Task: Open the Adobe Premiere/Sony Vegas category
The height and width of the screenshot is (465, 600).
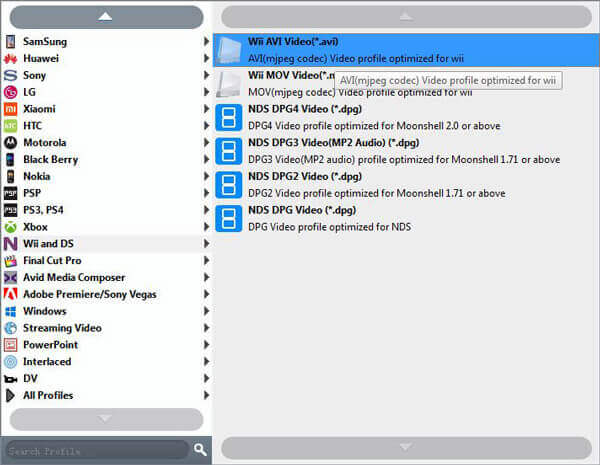Action: tap(106, 294)
